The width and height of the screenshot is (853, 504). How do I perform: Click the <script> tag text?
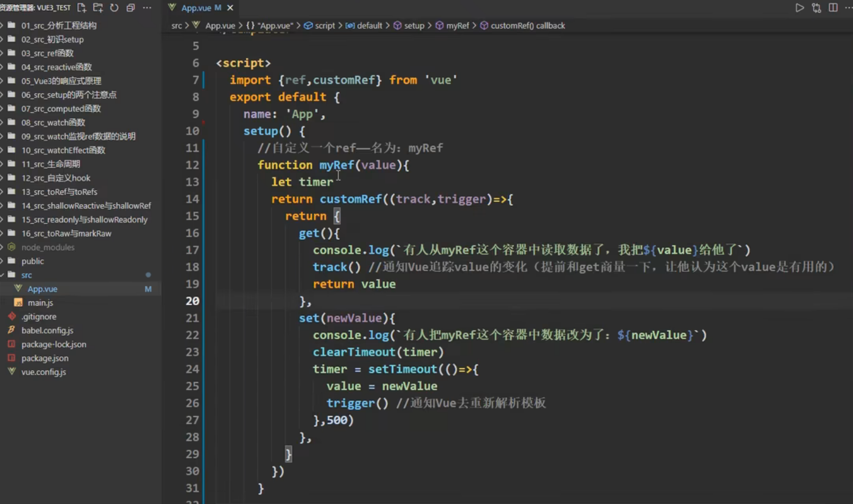tap(244, 63)
